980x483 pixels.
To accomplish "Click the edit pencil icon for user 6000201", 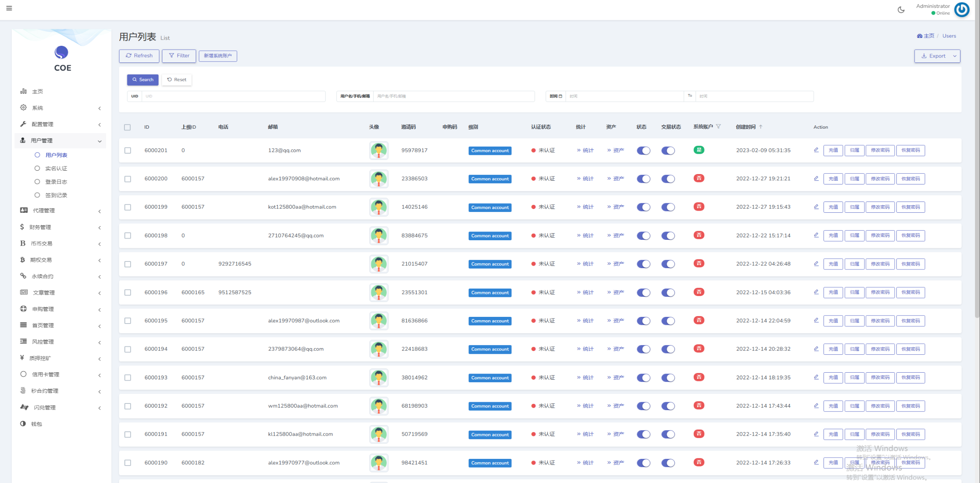I will pos(816,150).
